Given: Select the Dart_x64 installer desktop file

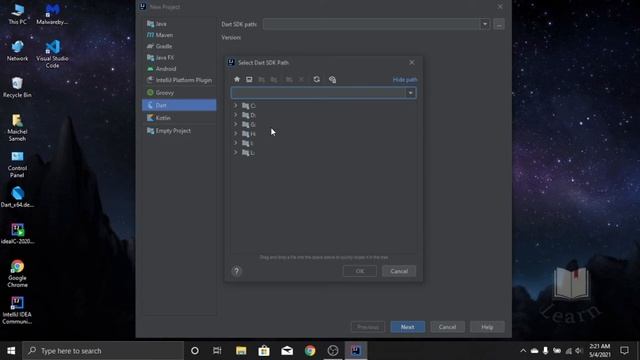Looking at the screenshot, I should pyautogui.click(x=17, y=197).
